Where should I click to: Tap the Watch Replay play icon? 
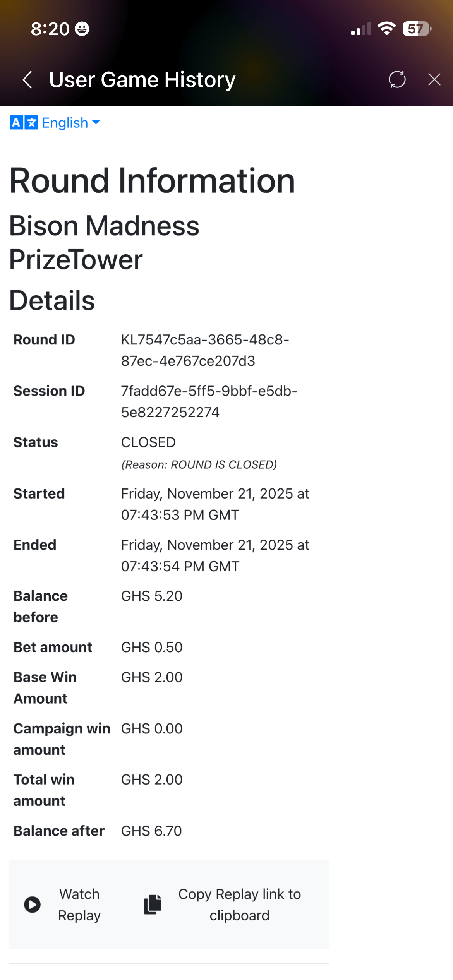pyautogui.click(x=33, y=905)
